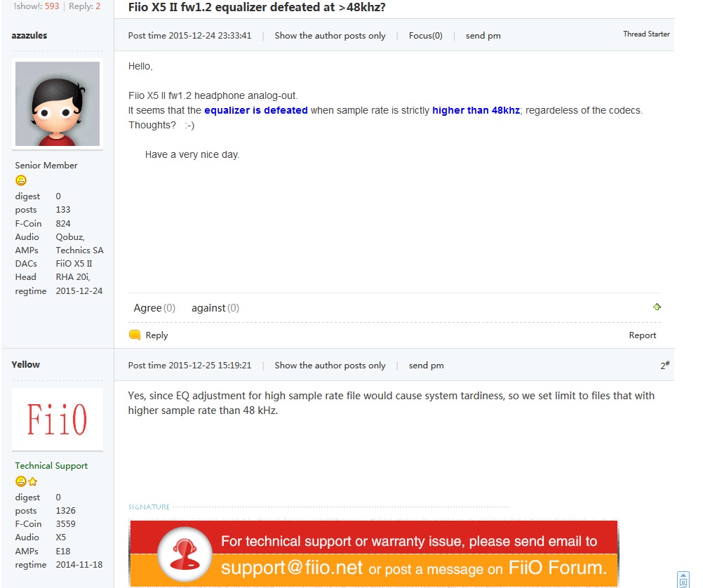Click the Technical Support rank label
Image resolution: width=703 pixels, height=588 pixels.
[x=51, y=465]
